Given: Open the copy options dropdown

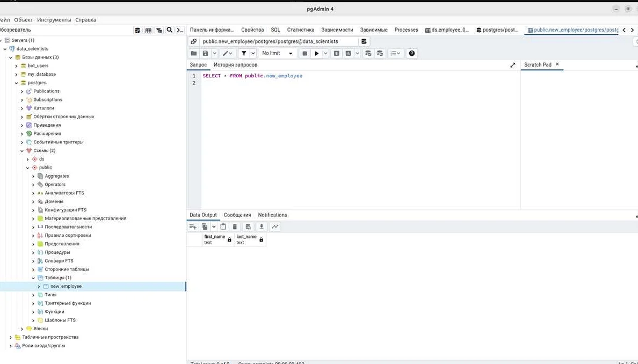Looking at the screenshot, I should 214,227.
